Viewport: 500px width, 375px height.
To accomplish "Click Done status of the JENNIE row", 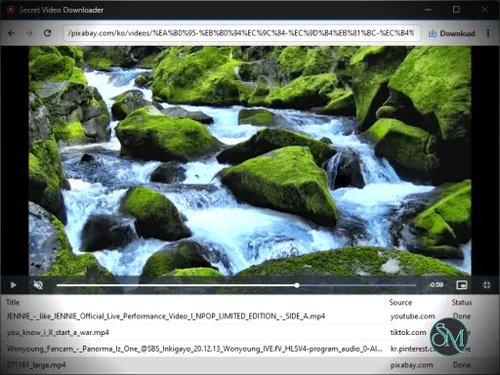I will (462, 316).
